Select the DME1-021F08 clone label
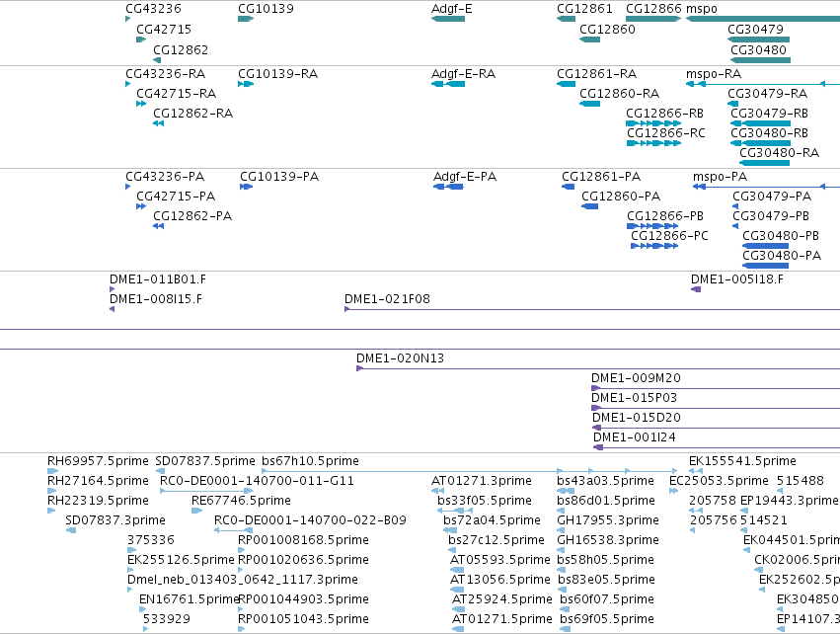 tap(387, 299)
